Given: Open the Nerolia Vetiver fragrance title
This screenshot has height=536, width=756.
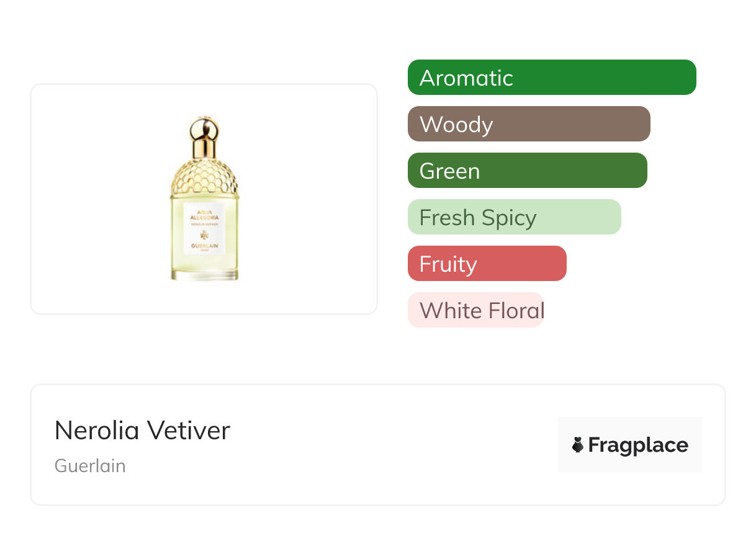Looking at the screenshot, I should pos(142,431).
